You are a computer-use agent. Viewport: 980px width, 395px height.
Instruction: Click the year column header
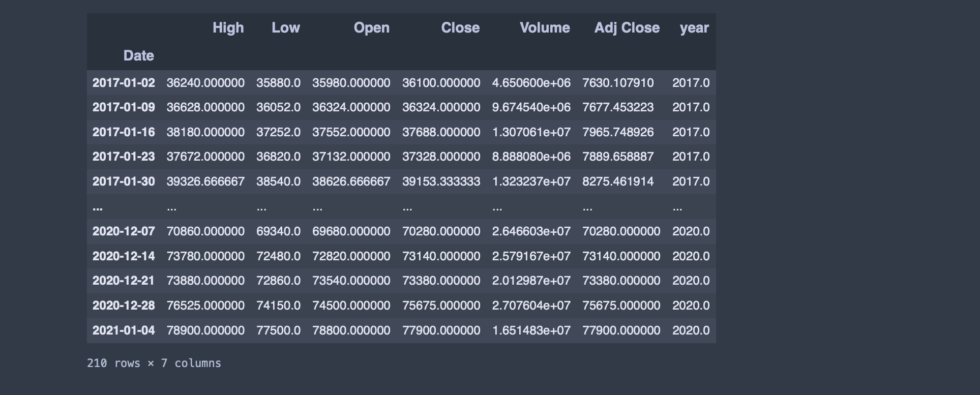[694, 28]
